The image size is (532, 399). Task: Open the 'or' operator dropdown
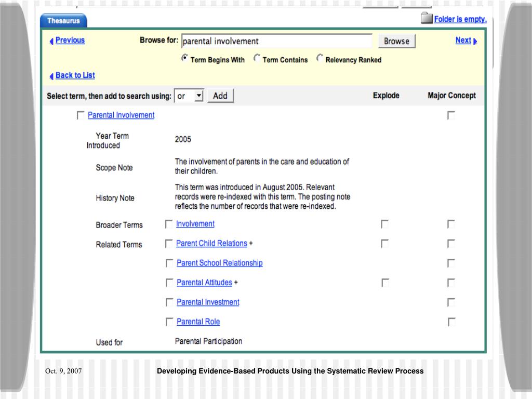[x=189, y=96]
